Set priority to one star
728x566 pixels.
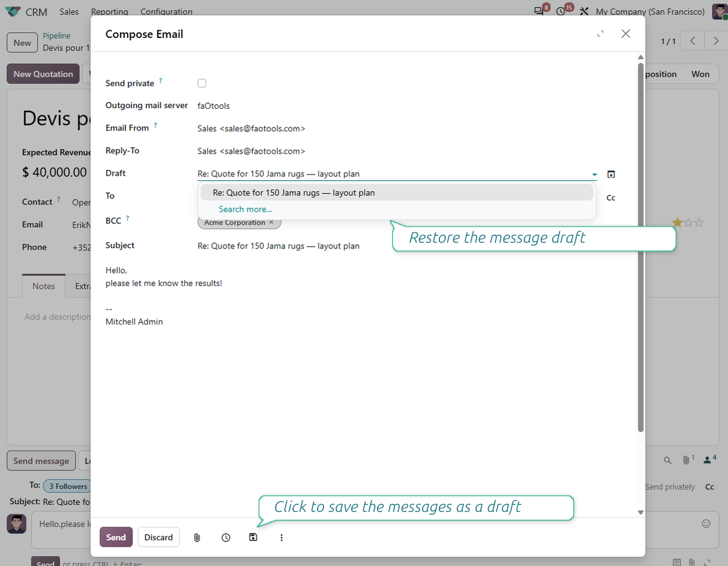[677, 223]
